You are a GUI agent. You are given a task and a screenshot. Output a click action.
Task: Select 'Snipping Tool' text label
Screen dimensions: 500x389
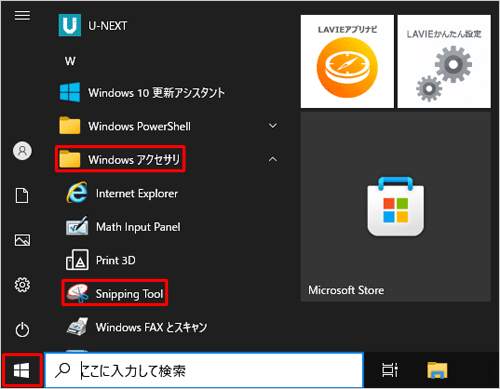click(x=129, y=294)
